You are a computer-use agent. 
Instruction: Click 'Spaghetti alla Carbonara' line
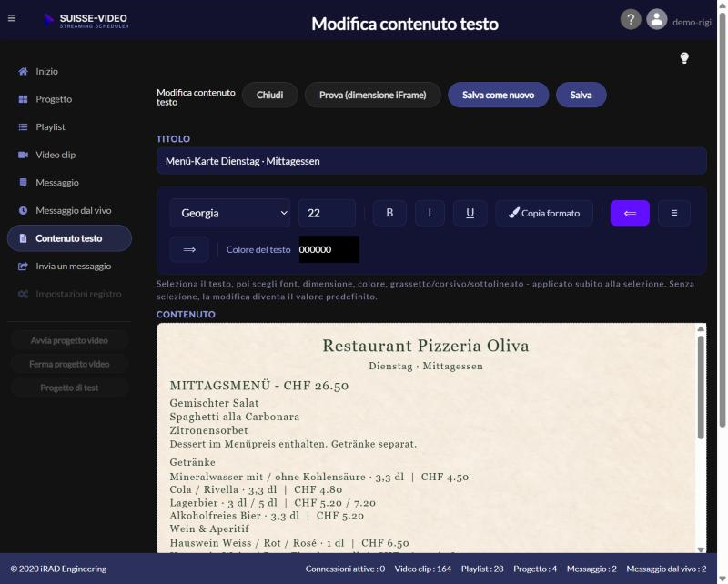(235, 417)
